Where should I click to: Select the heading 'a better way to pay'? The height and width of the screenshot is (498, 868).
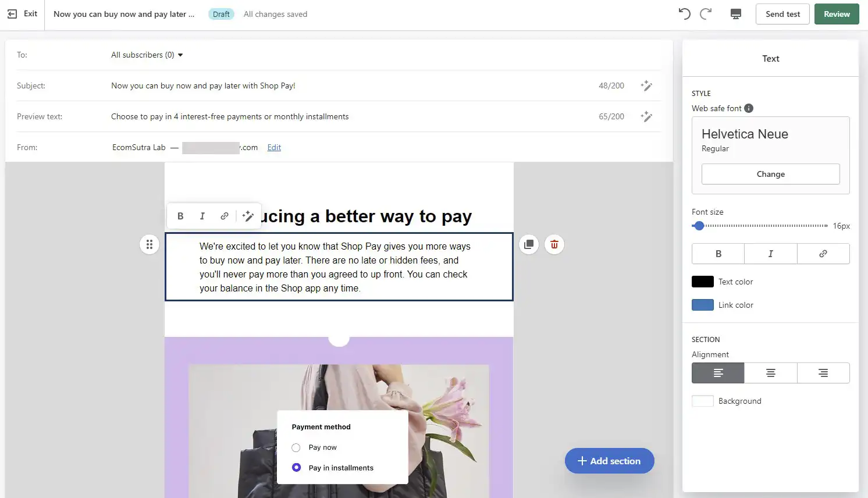(390, 216)
